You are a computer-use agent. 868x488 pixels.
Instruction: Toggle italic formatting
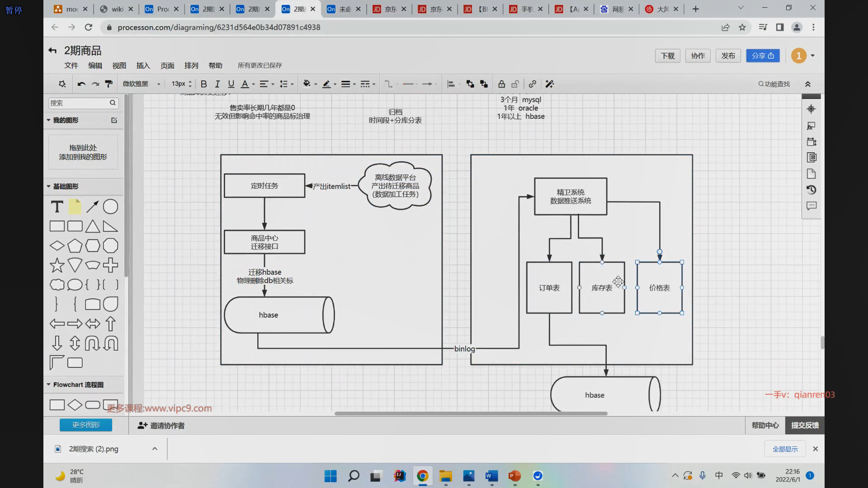pyautogui.click(x=217, y=84)
